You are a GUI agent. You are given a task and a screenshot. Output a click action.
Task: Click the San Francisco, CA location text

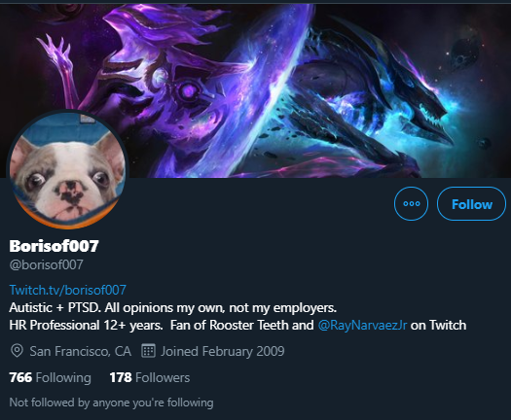click(x=81, y=351)
